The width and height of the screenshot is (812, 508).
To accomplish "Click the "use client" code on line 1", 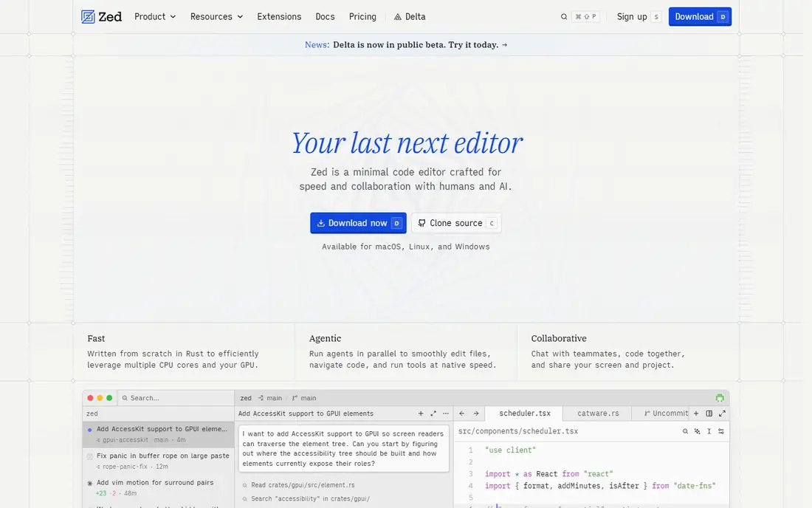I will 510,450.
